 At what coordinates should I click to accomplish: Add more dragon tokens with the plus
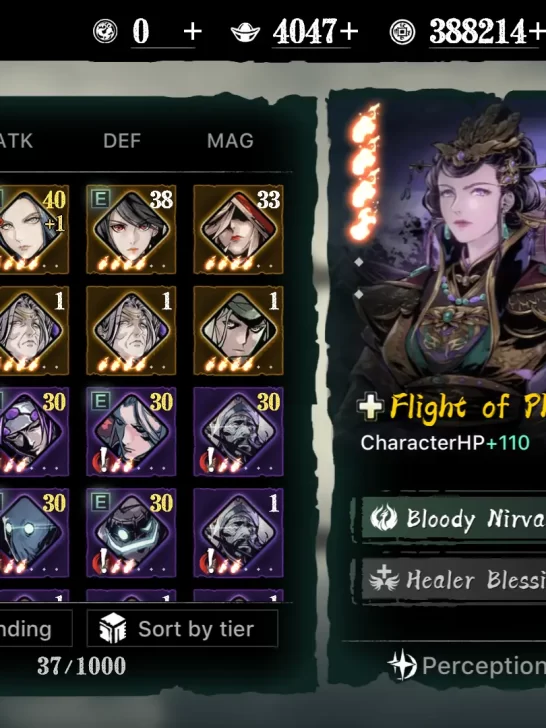[x=193, y=32]
